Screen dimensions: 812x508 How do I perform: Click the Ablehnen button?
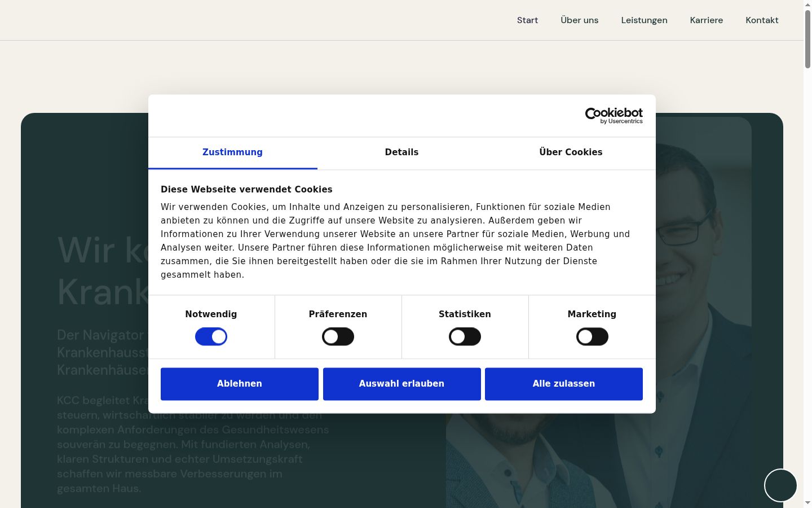(240, 384)
